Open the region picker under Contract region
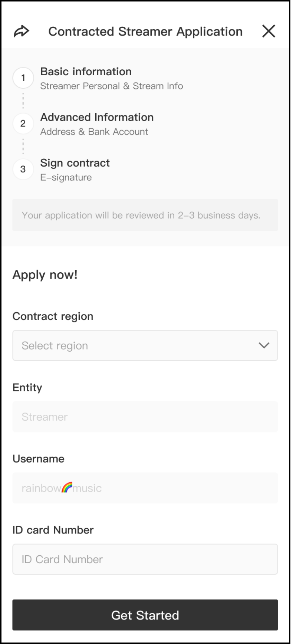 (x=145, y=345)
